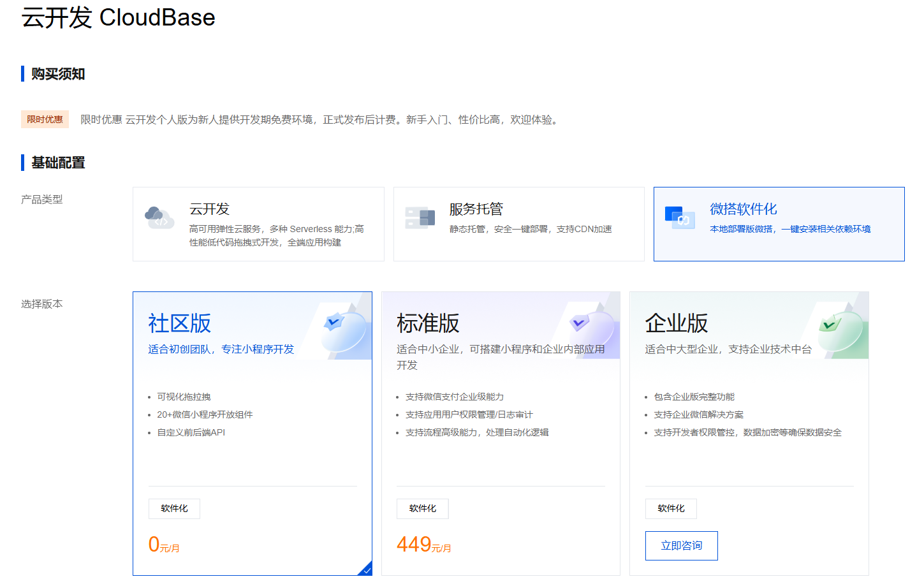Click 包含企业版完整功能 feature line
Viewport: 924px width, 586px height.
tap(694, 397)
